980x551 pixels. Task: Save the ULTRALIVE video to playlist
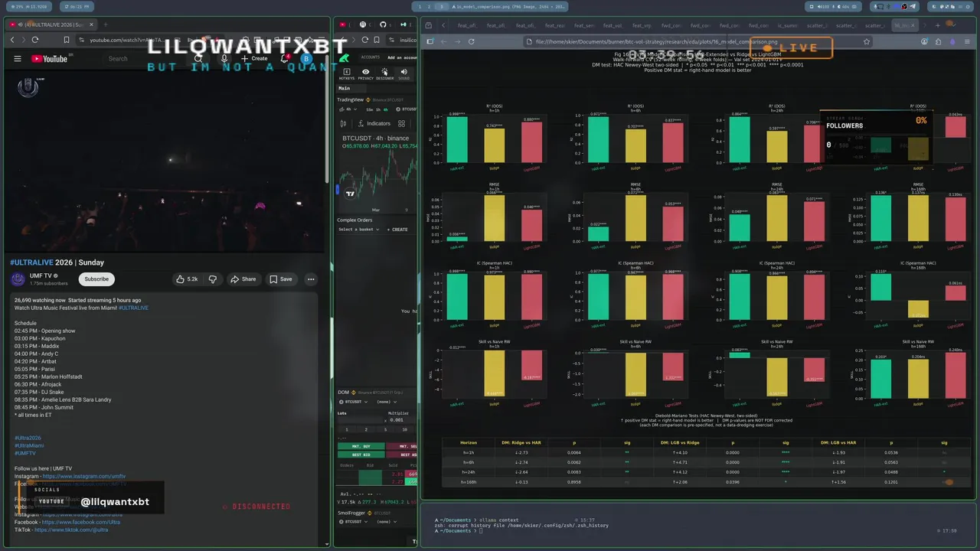tap(280, 279)
